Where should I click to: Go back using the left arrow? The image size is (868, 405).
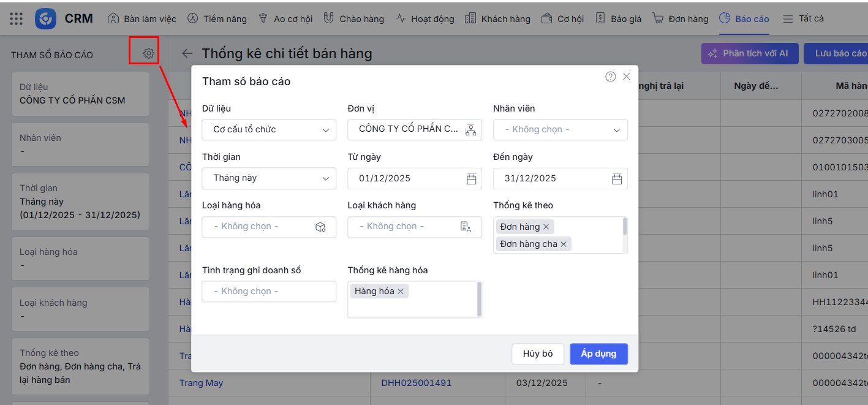pyautogui.click(x=187, y=54)
